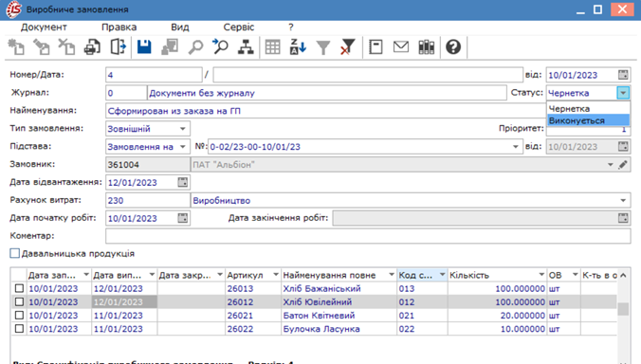Click the Рахунок витрат code field 230

click(148, 200)
